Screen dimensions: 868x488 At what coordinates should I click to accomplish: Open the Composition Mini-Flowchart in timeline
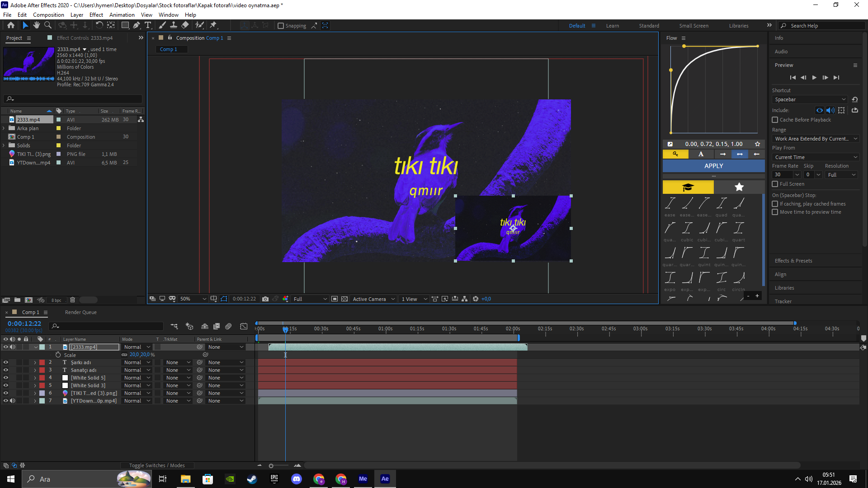(x=174, y=326)
